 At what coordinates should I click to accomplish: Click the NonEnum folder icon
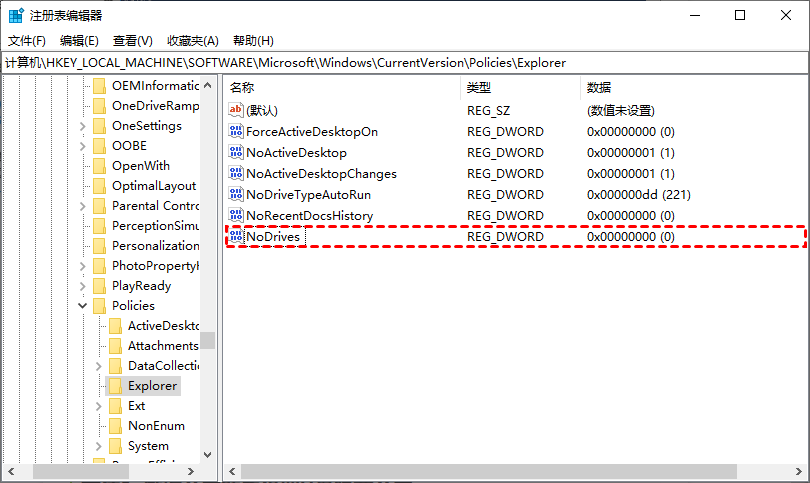tap(115, 426)
